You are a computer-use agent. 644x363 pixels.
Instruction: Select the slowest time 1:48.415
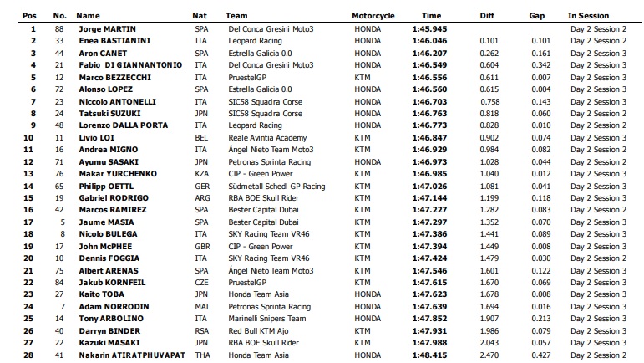429,355
